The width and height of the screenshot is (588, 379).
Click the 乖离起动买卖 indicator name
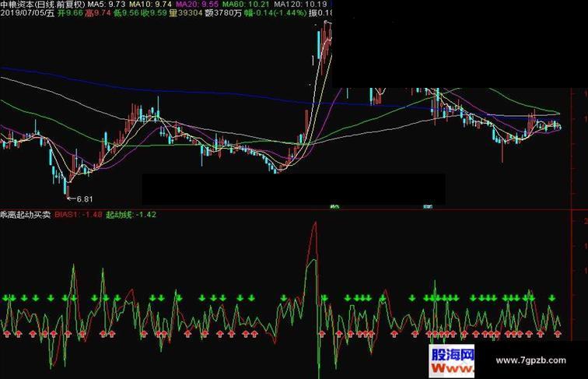(x=26, y=215)
